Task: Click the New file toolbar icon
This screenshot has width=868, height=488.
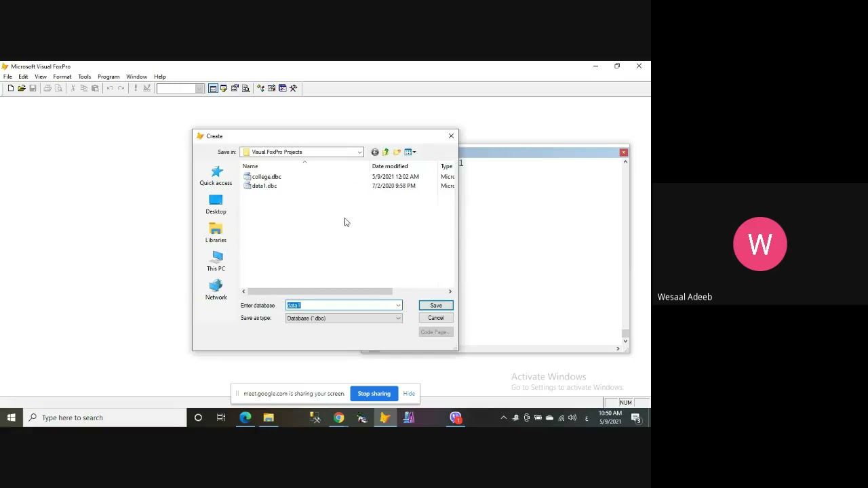Action: [10, 88]
